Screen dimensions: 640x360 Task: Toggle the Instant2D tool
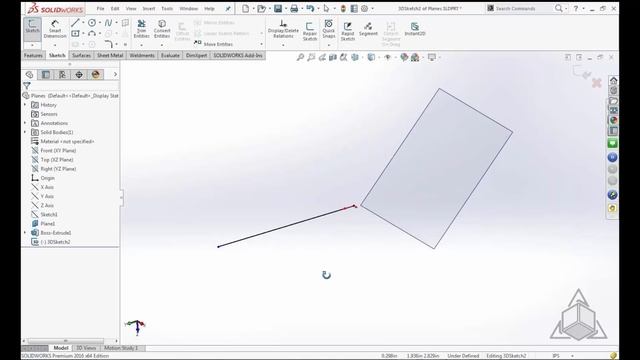(x=415, y=29)
